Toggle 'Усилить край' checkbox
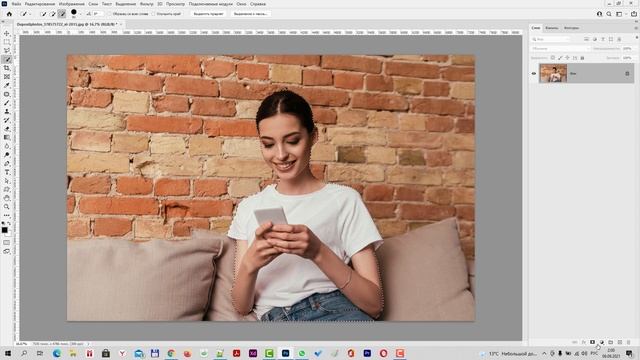 click(154, 14)
